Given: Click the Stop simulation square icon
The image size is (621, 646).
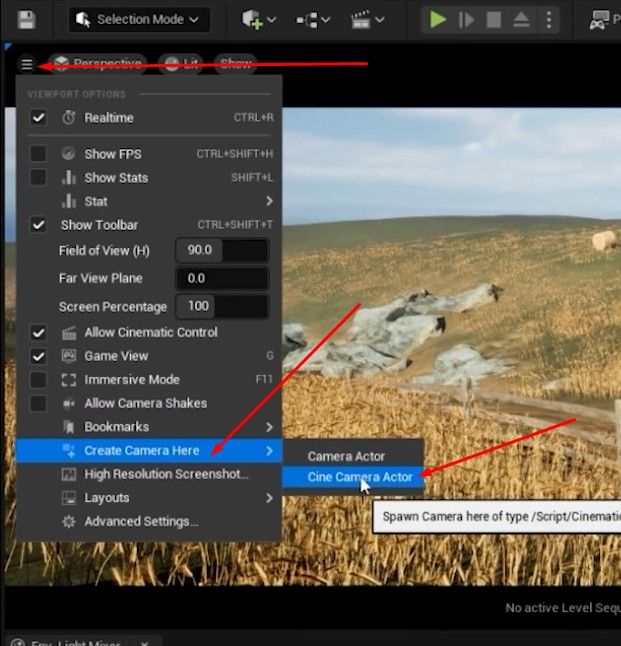Looking at the screenshot, I should [494, 19].
